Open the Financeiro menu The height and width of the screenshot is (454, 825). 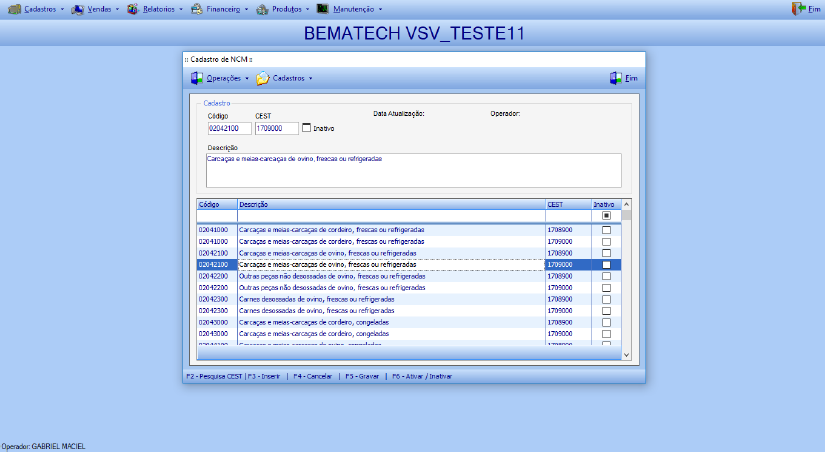(x=223, y=9)
